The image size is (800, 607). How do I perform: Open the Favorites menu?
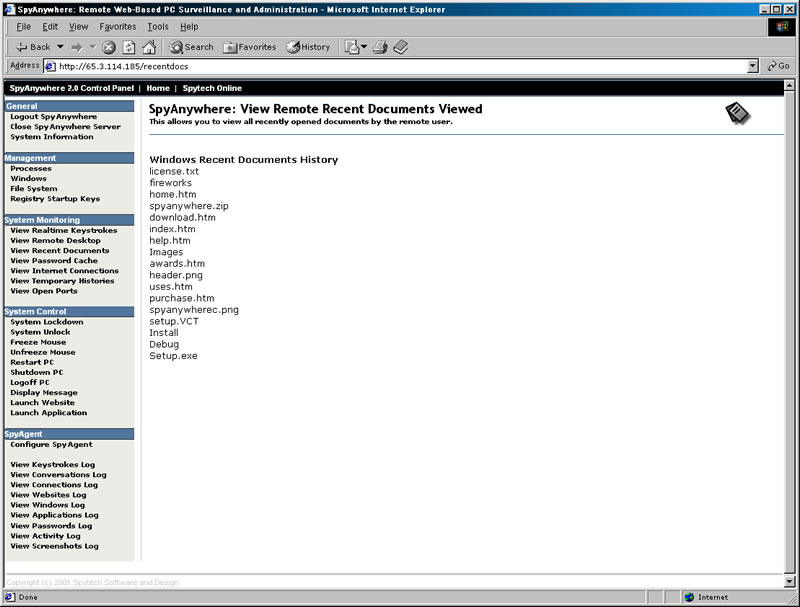pyautogui.click(x=118, y=27)
